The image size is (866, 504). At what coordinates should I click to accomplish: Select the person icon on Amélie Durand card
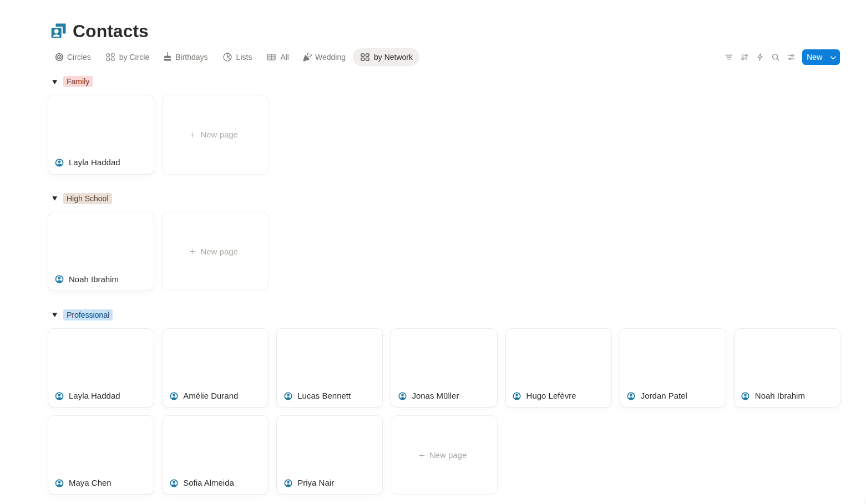click(x=174, y=396)
